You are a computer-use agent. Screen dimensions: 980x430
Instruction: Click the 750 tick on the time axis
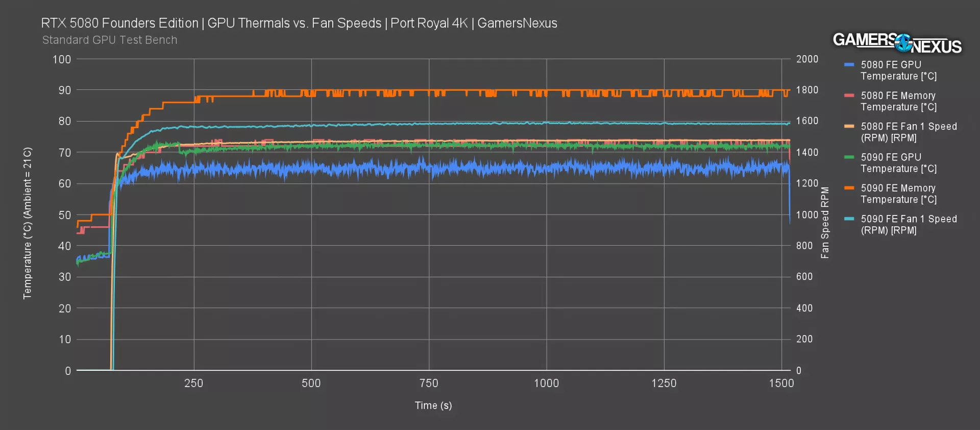[429, 383]
